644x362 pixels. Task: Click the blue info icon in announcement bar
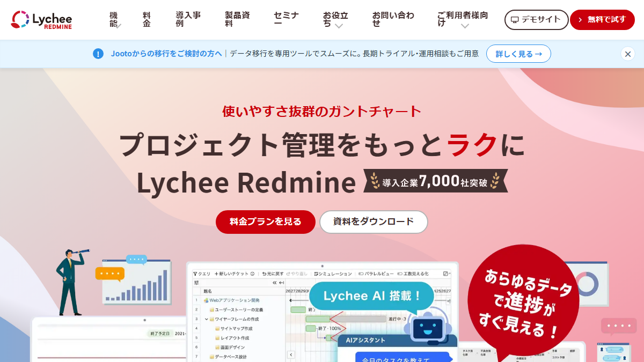98,54
